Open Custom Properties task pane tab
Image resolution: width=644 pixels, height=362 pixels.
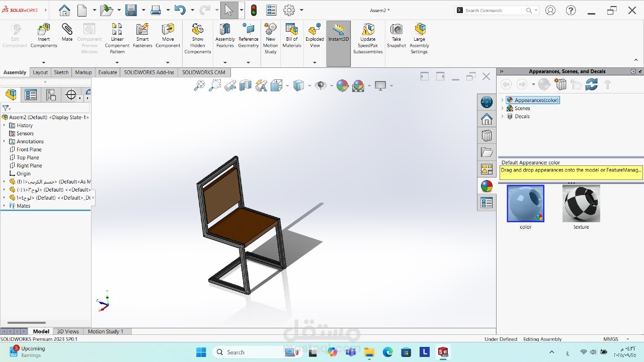(x=487, y=203)
